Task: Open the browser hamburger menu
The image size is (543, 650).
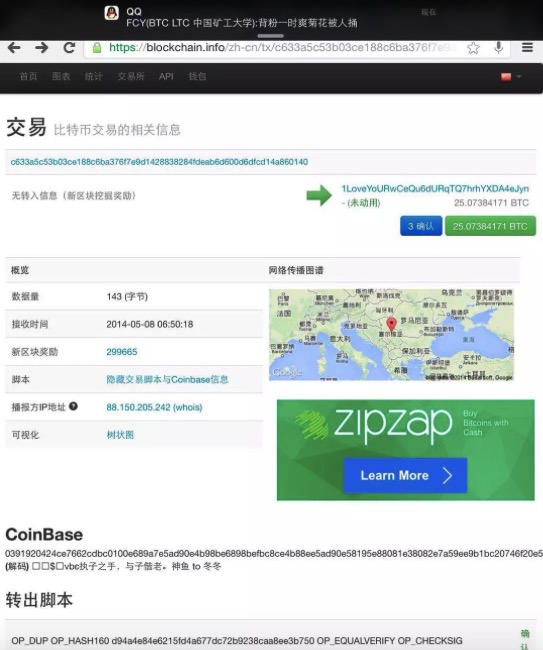Action: pyautogui.click(x=527, y=48)
